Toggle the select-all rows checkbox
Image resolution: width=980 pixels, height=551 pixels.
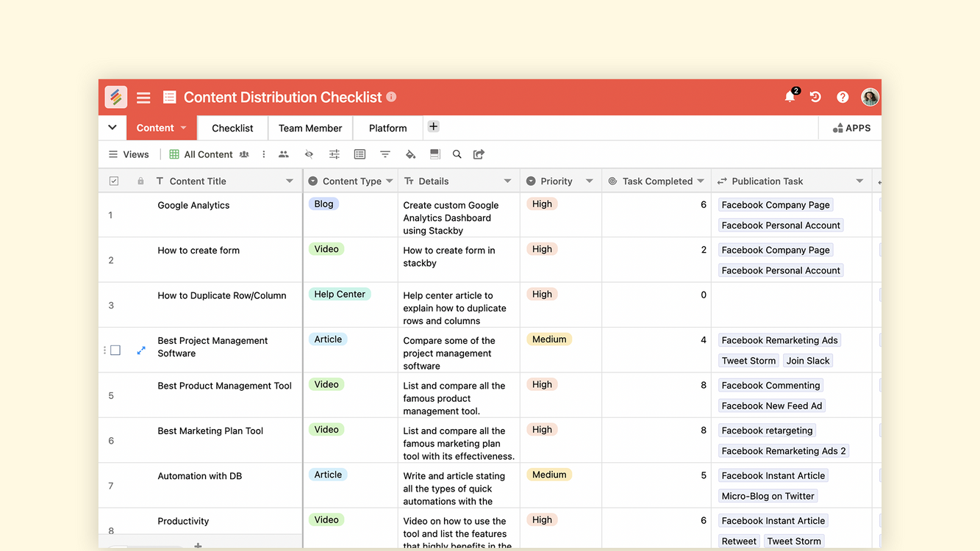[114, 181]
